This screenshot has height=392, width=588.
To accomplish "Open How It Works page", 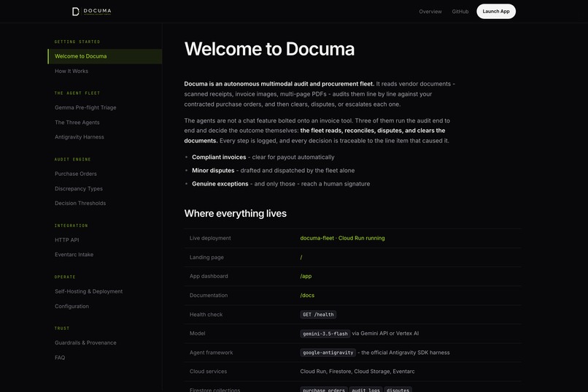I will (x=71, y=71).
